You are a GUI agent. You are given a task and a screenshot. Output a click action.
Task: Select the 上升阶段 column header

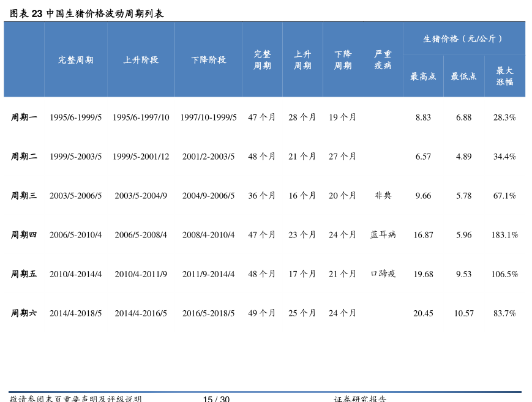point(141,60)
